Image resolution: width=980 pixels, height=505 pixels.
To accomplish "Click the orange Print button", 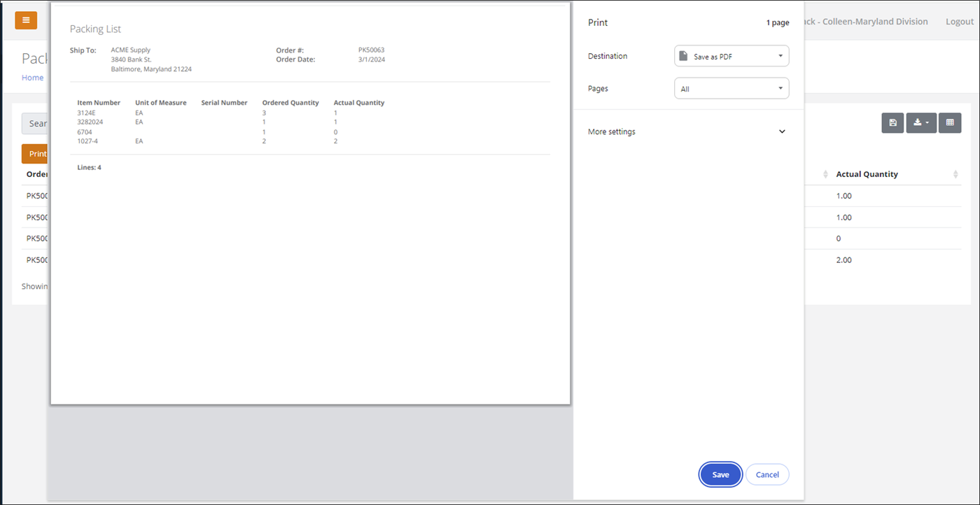I will click(x=34, y=154).
